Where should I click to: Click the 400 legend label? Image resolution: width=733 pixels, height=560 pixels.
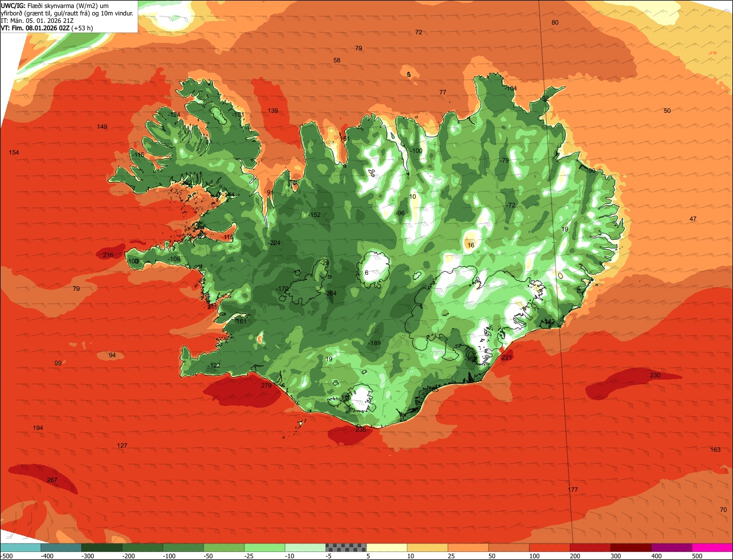[x=656, y=556]
